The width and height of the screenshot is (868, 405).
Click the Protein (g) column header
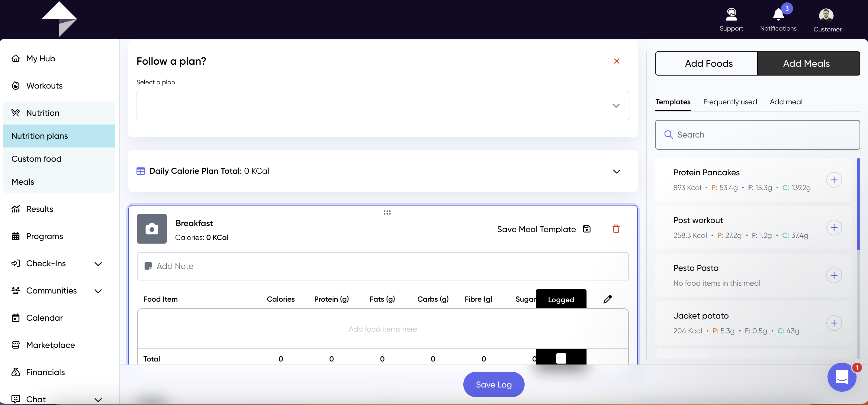pos(331,299)
